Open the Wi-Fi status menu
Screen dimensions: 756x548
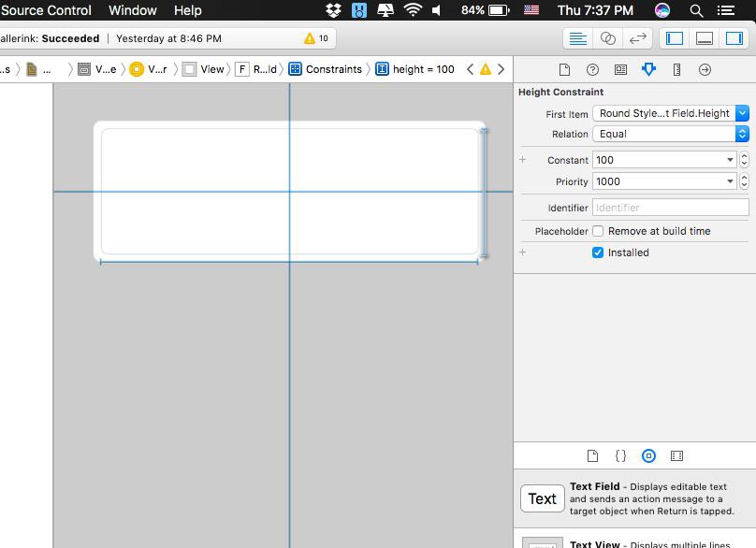click(x=413, y=10)
